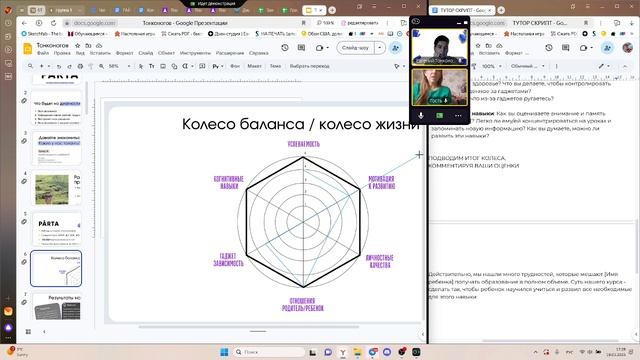Add comment using toolbar icon
Screen dimensions: 640x360
202,66
